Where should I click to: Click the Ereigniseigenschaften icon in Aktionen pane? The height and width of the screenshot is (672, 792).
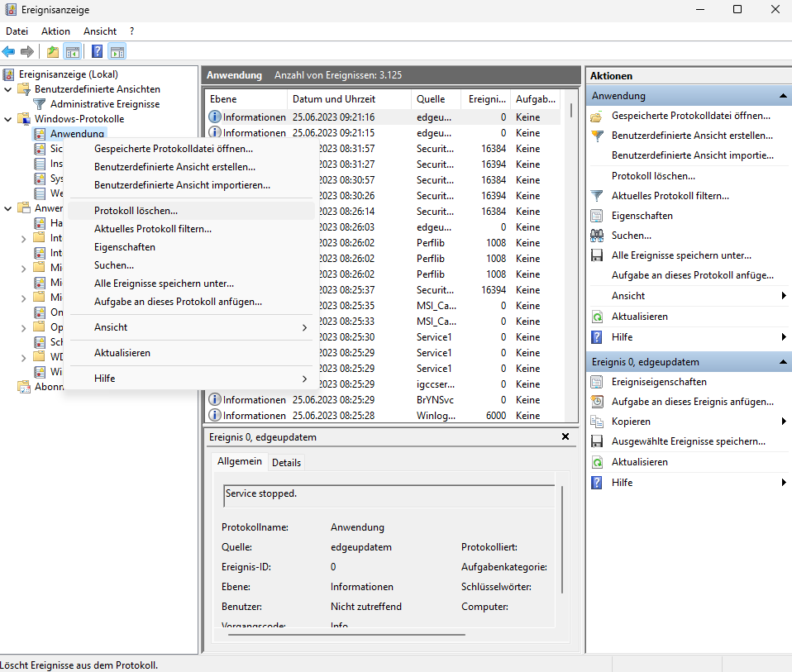click(597, 382)
